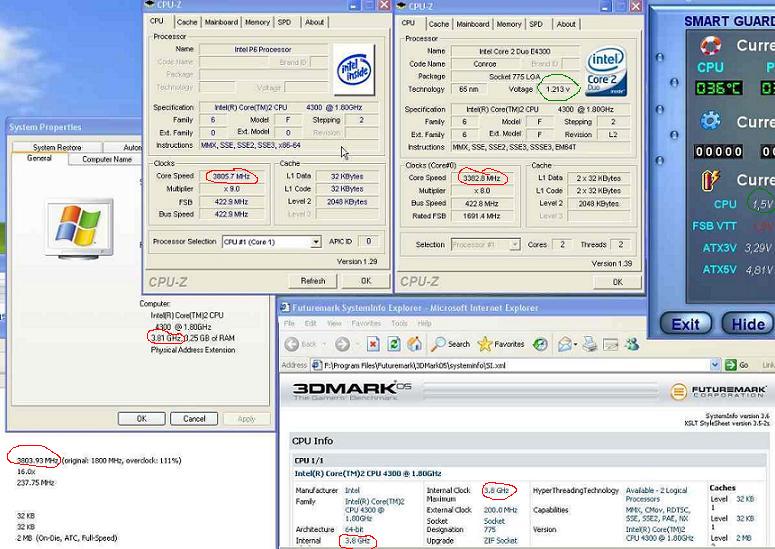Click the Smart Guardian fan speed icon
775x549 pixels.
pos(711,121)
